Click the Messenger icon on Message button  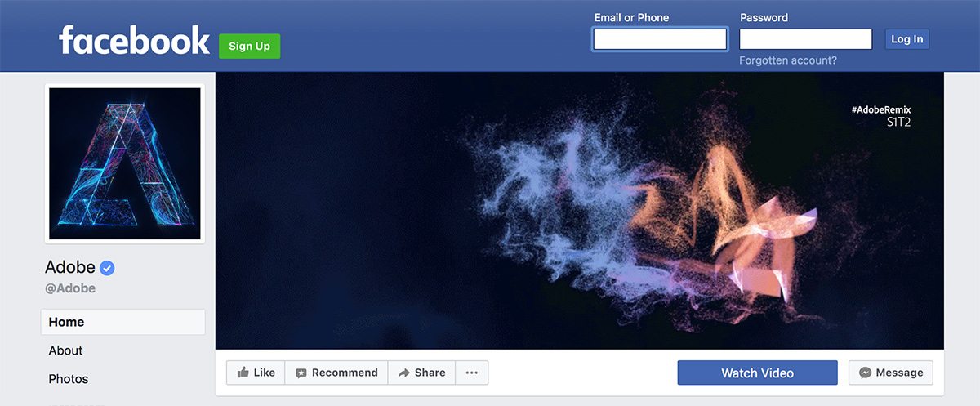(865, 373)
